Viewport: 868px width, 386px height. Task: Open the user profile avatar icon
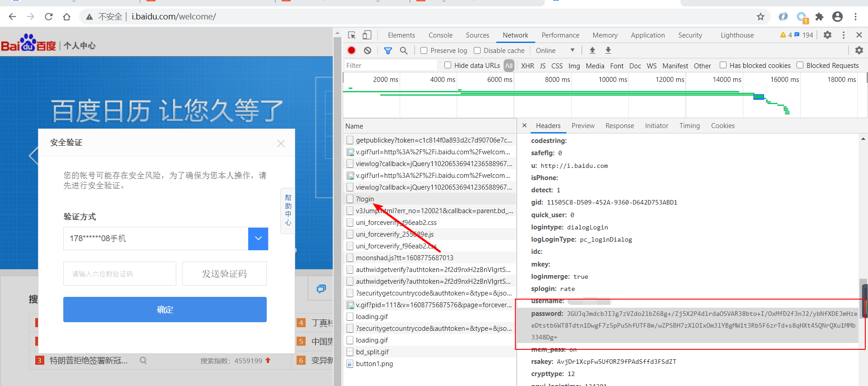click(837, 17)
